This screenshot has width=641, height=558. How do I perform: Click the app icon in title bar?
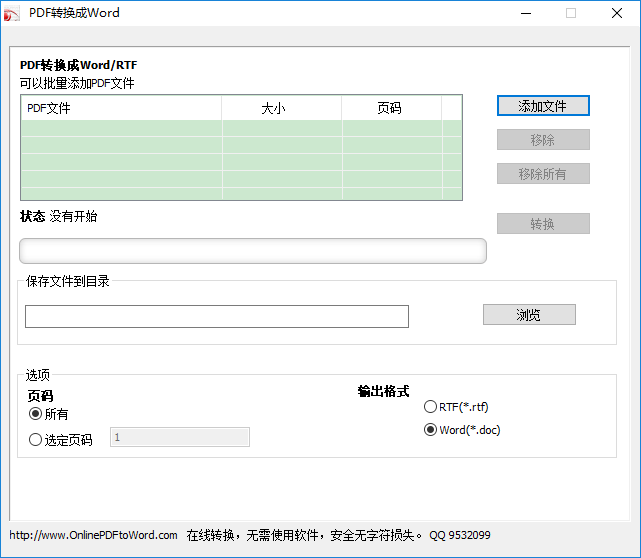[11, 13]
